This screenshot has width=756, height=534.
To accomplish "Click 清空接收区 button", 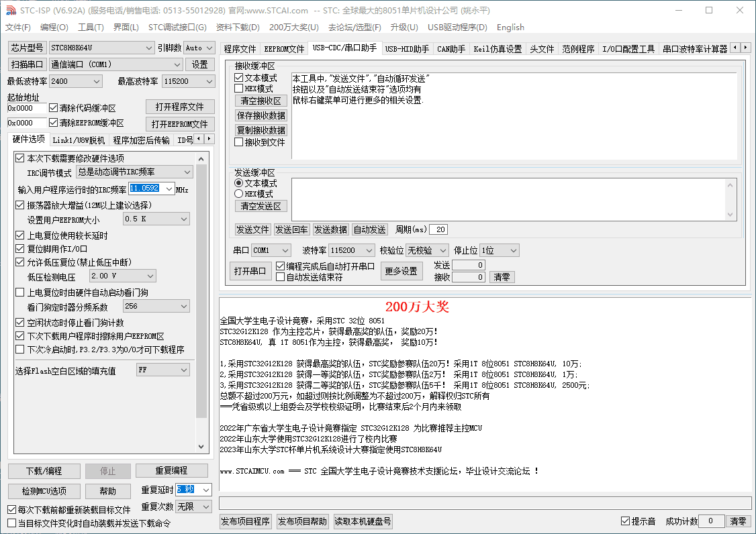I will (x=261, y=100).
